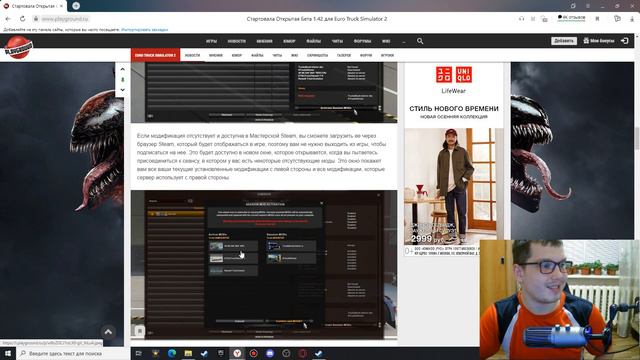Image resolution: width=640 pixels, height=360 pixels.
Task: Open Discord from the taskbar
Action: pos(270,353)
